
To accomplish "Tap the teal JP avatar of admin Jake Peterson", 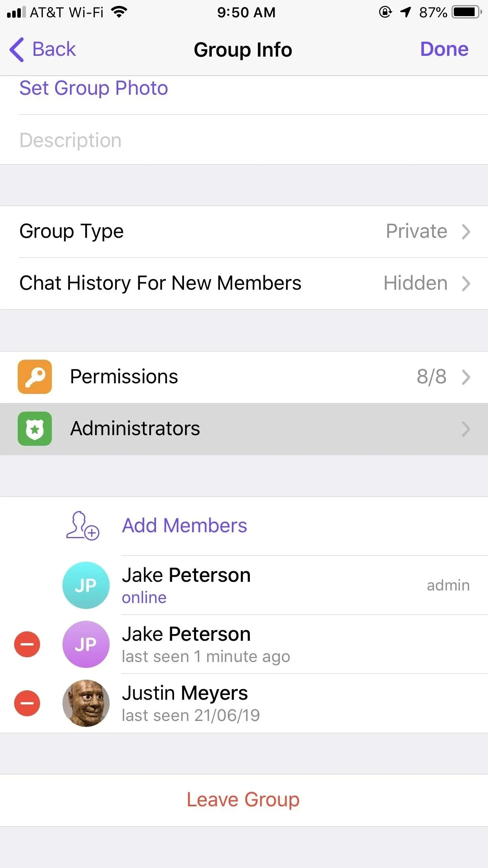I will 86,585.
